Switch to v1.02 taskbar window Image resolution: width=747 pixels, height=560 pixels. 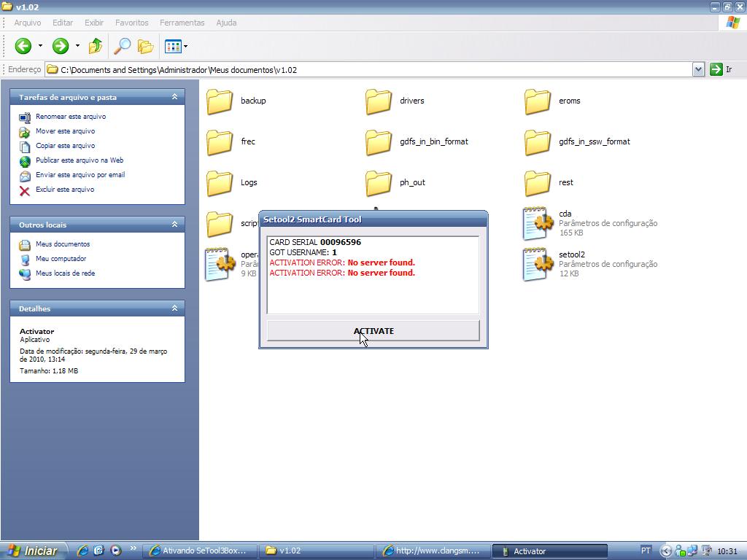[x=316, y=551]
